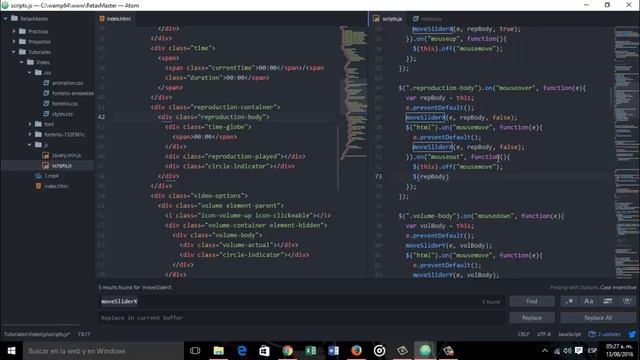The width and height of the screenshot is (640, 360).
Task: Click the Windows search box
Action: click(102, 351)
